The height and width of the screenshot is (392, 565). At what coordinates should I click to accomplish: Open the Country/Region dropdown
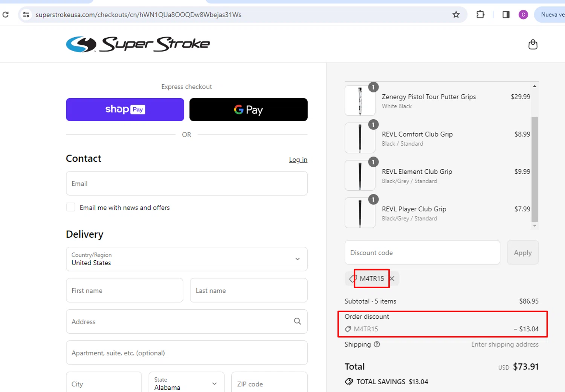coord(186,259)
